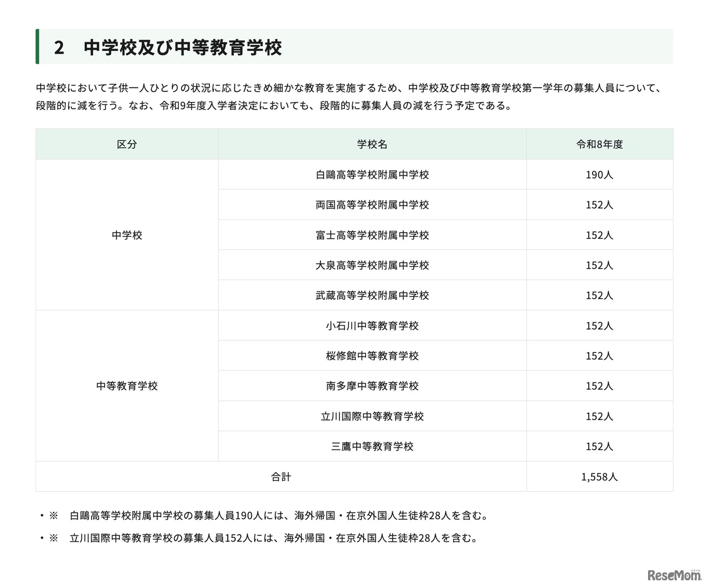This screenshot has height=588, width=709.
Task: Click the 合計 total value 1,558人
Action: [x=599, y=476]
